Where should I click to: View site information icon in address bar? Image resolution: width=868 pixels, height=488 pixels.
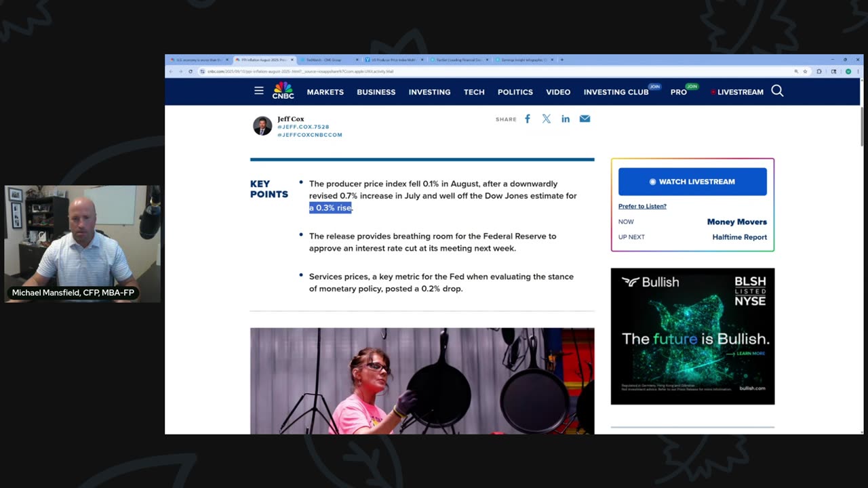(203, 71)
